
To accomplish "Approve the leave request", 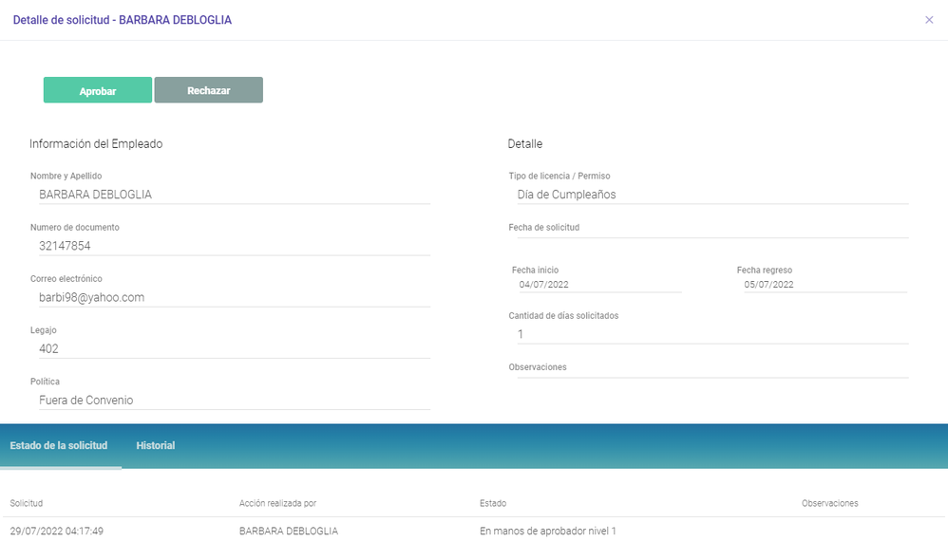I will pos(97,90).
